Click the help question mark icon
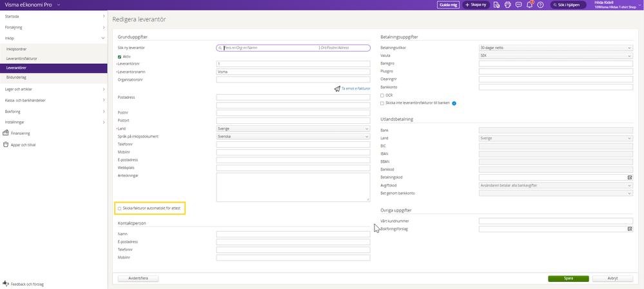Screen dimensions: 644x289 (540, 5)
